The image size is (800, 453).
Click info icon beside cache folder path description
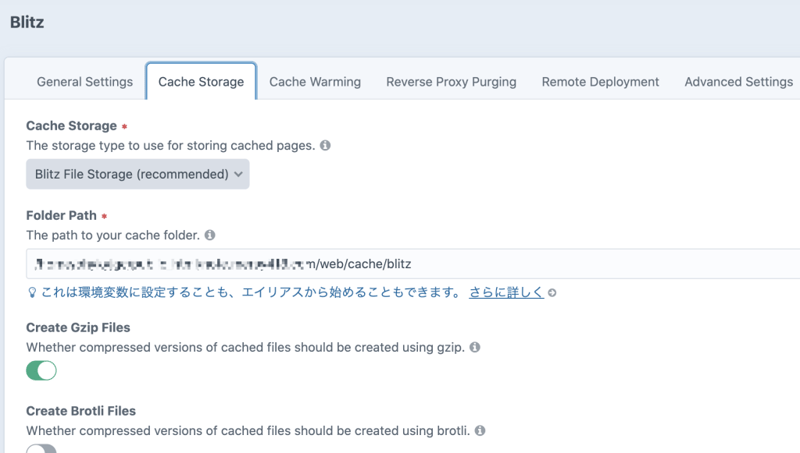[x=210, y=236]
